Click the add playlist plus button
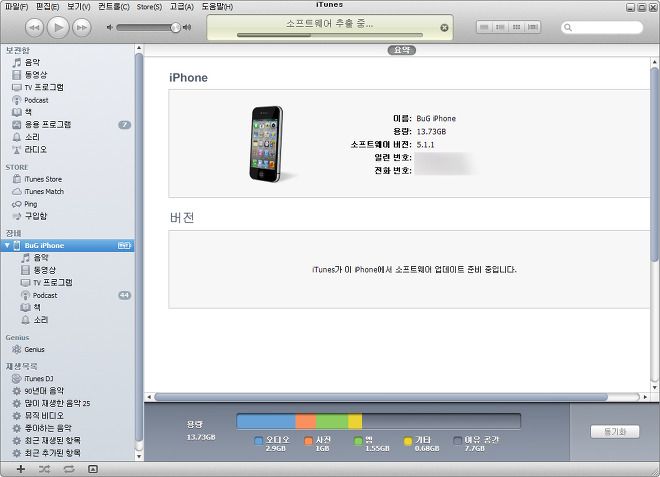This screenshot has width=660, height=477. pyautogui.click(x=21, y=469)
